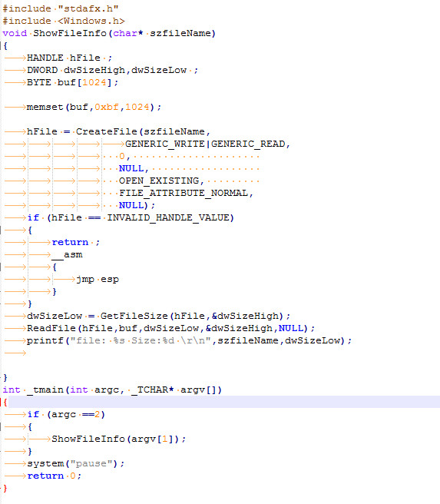The height and width of the screenshot is (504, 440).
Task: Click the ShowFileInfo(argv[1]); call
Action: click(x=119, y=439)
